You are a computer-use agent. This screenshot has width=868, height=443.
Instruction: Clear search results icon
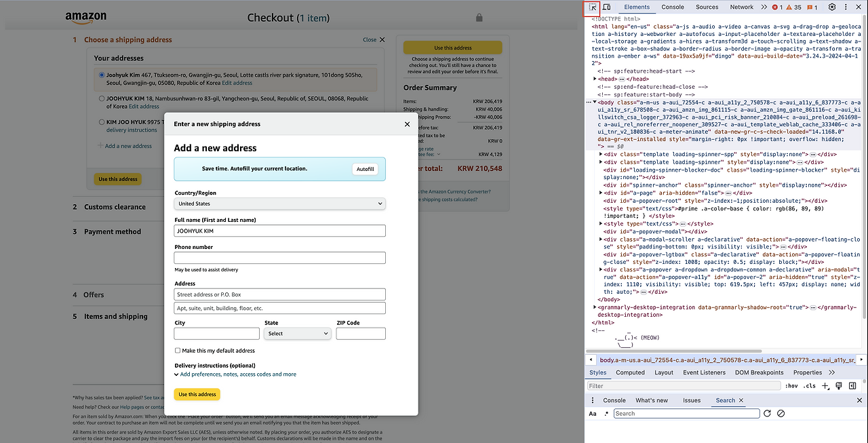781,413
